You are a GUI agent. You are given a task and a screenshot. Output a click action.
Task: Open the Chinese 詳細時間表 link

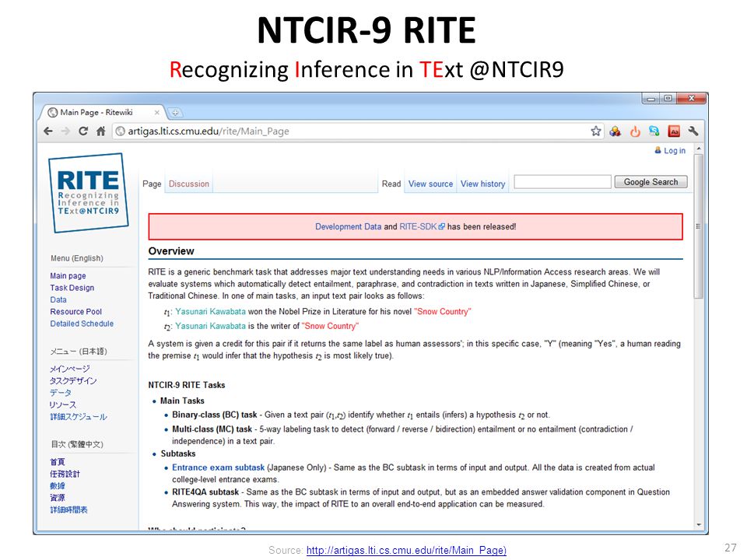tap(68, 509)
